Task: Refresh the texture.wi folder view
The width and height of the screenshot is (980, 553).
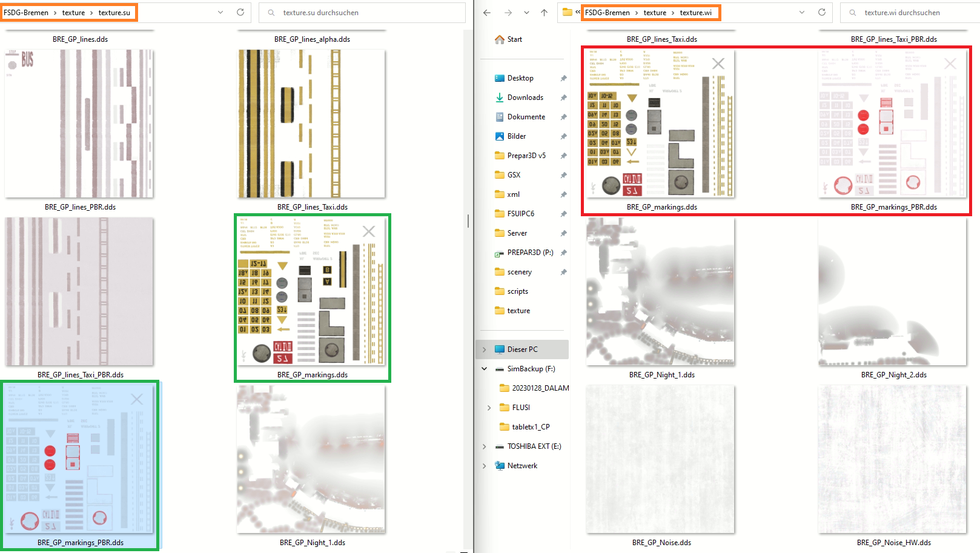Action: pyautogui.click(x=821, y=12)
